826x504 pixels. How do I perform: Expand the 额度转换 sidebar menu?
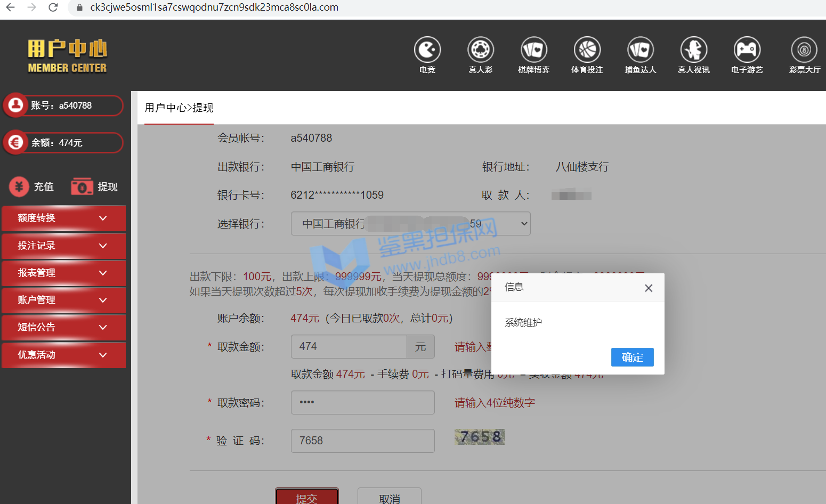(63, 218)
